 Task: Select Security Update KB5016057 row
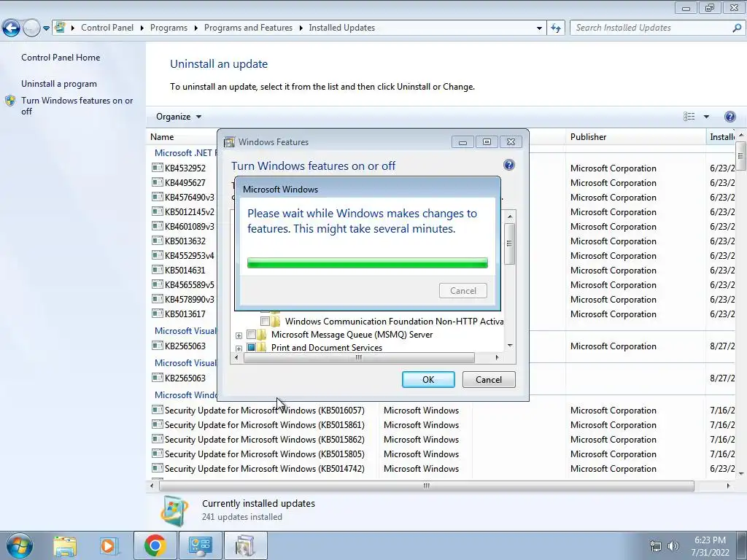443,410
